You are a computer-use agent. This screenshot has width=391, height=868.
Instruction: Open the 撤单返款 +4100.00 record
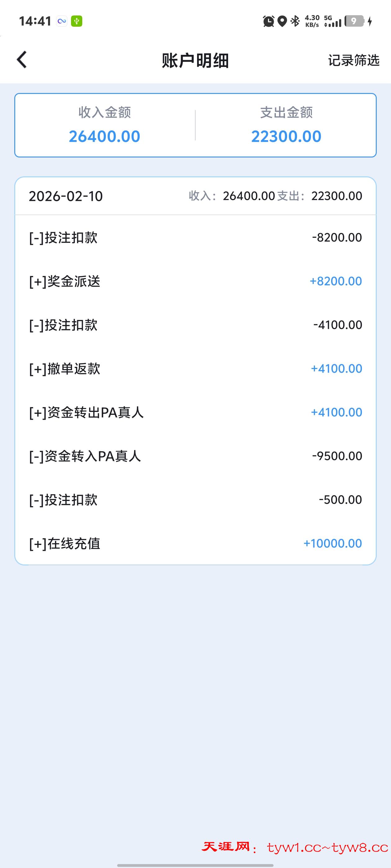[x=195, y=369]
